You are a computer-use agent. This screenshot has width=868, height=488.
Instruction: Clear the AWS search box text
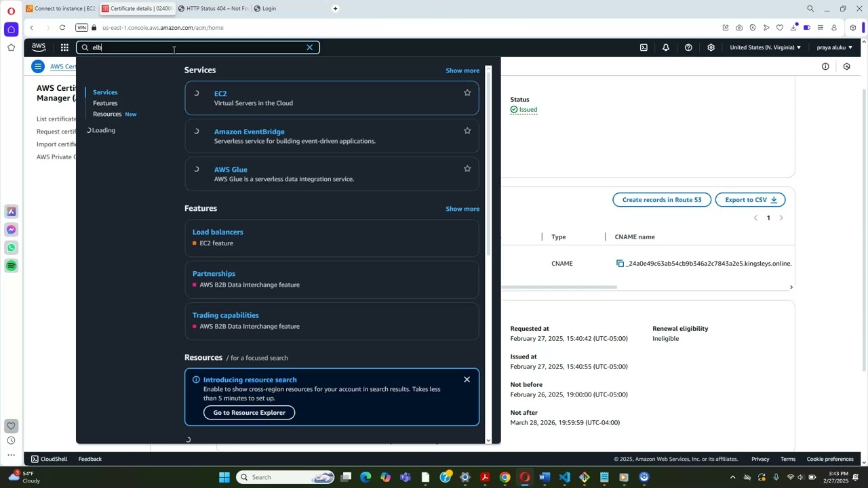(310, 47)
